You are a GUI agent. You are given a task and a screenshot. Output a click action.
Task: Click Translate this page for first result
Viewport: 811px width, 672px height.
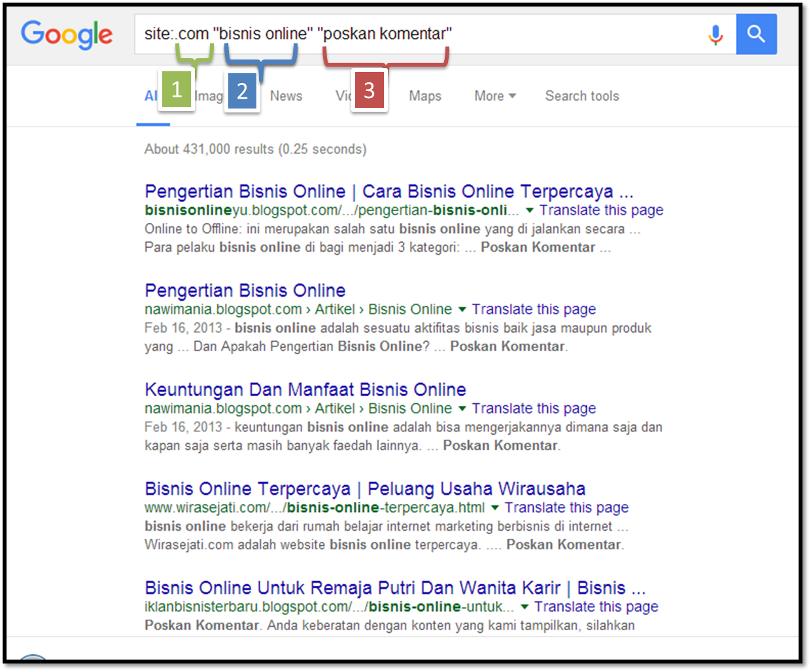[x=601, y=210]
